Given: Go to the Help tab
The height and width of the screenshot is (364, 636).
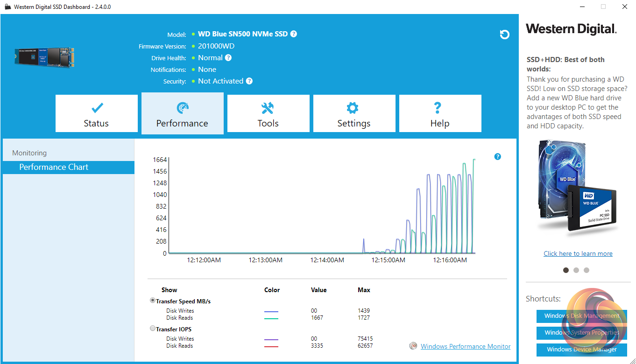Looking at the screenshot, I should (440, 114).
